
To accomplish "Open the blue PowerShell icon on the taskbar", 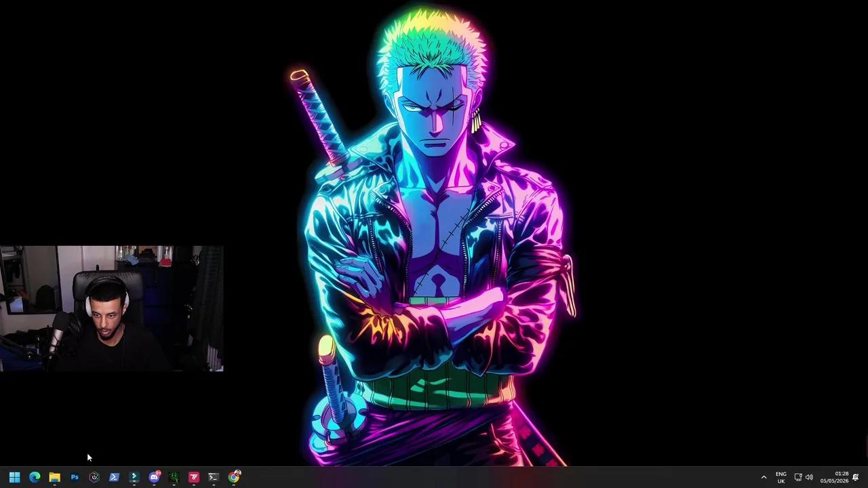I will [x=114, y=477].
